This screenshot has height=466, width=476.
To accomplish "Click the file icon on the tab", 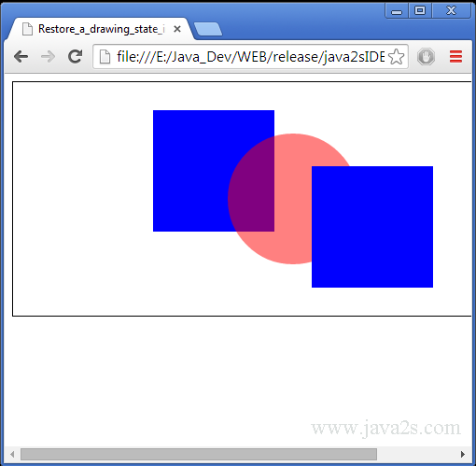I will 28,29.
